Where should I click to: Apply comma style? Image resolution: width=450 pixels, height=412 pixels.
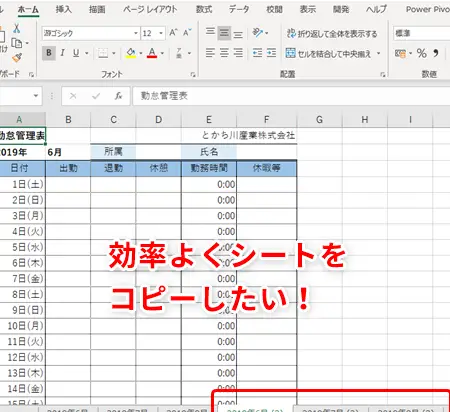click(x=436, y=53)
